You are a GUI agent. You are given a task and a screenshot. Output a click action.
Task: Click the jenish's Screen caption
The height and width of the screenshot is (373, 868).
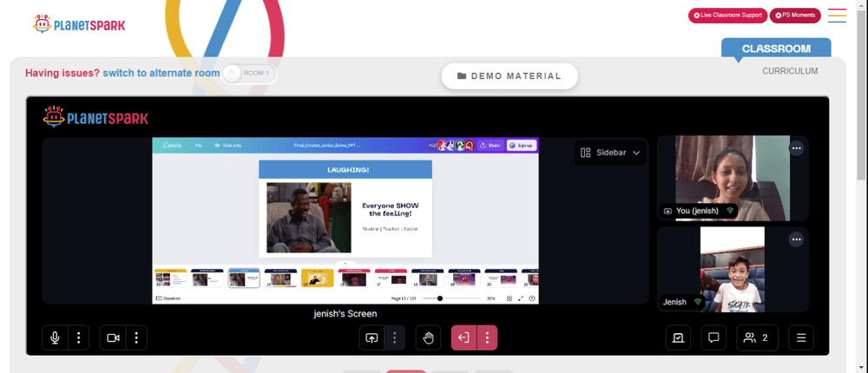tap(345, 314)
